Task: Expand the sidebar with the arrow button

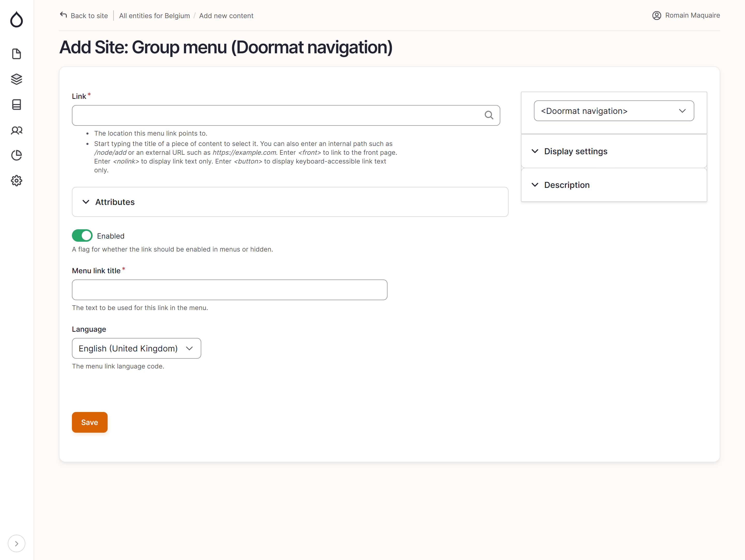Action: click(x=17, y=543)
